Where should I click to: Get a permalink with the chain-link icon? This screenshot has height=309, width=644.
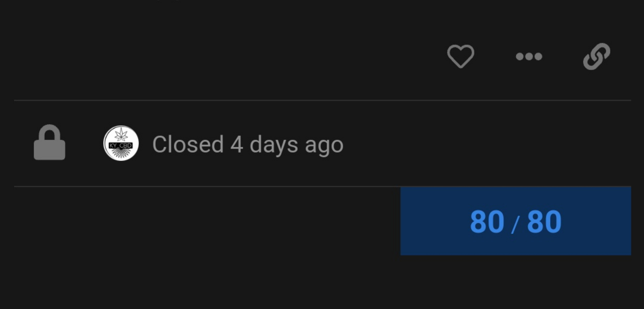(x=597, y=56)
